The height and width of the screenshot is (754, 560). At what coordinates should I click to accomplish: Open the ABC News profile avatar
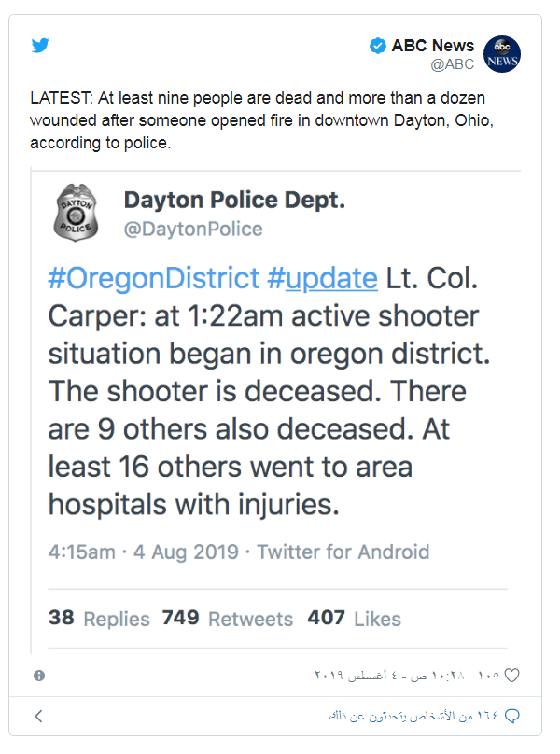click(x=502, y=54)
